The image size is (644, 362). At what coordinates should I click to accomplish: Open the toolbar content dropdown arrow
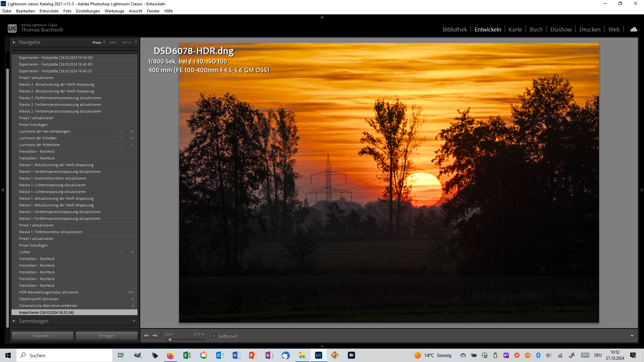632,336
